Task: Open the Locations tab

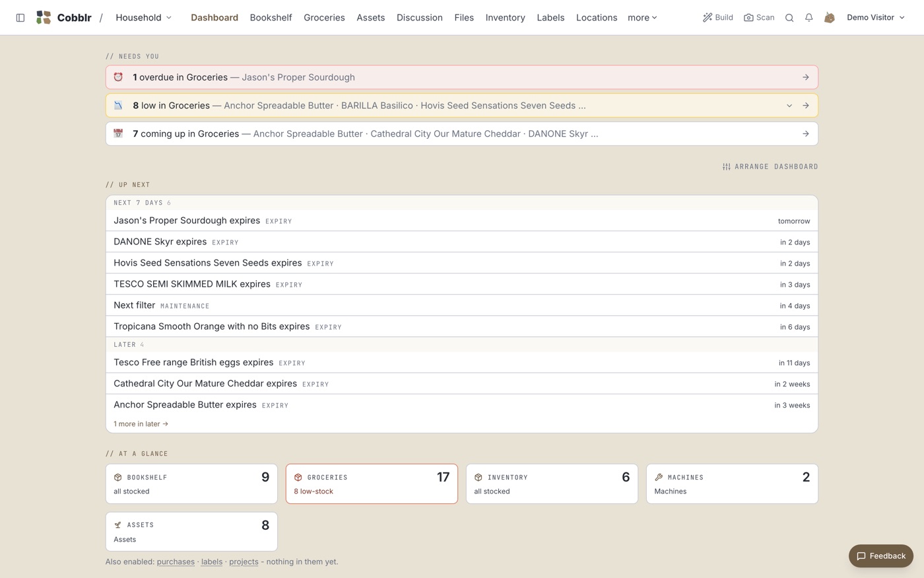Action: coord(597,18)
